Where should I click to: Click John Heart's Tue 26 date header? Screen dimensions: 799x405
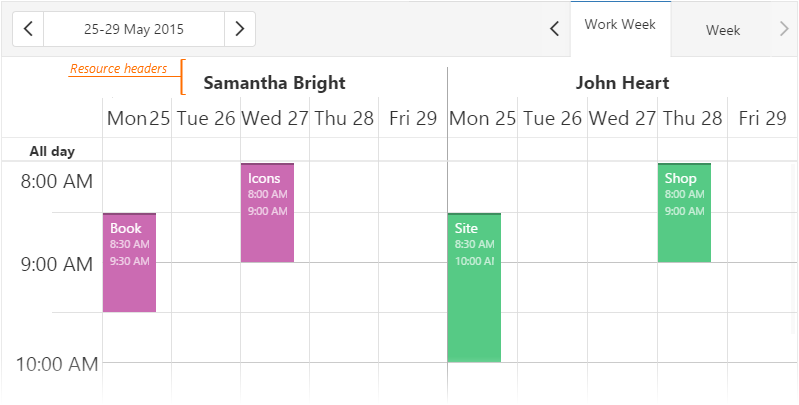[553, 119]
